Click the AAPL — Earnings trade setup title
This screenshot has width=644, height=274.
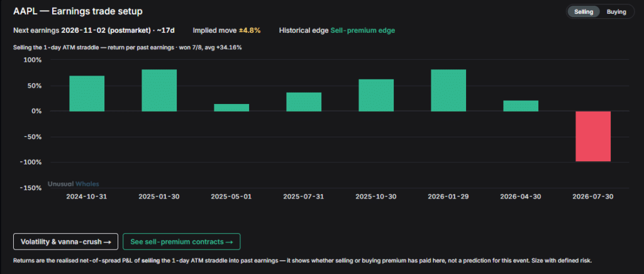[x=78, y=11]
